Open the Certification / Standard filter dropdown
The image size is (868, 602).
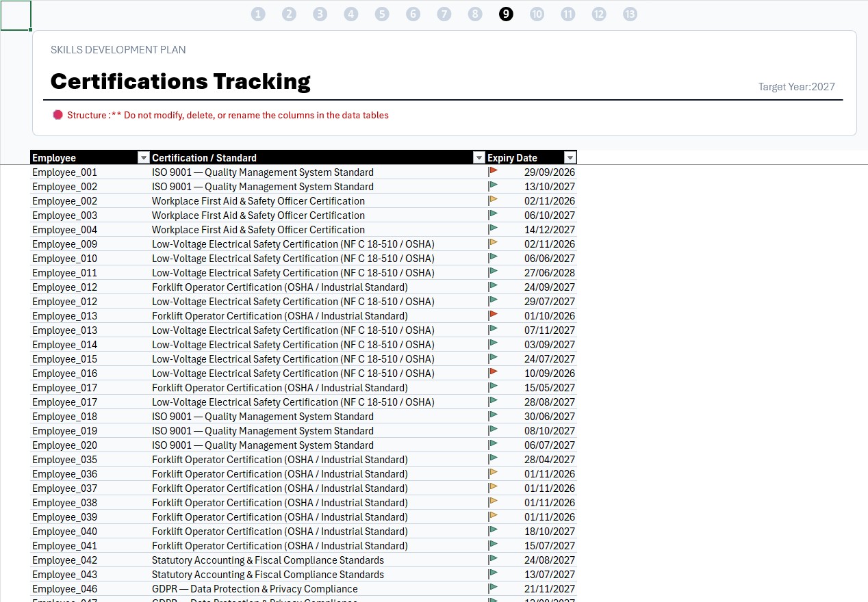pyautogui.click(x=479, y=158)
